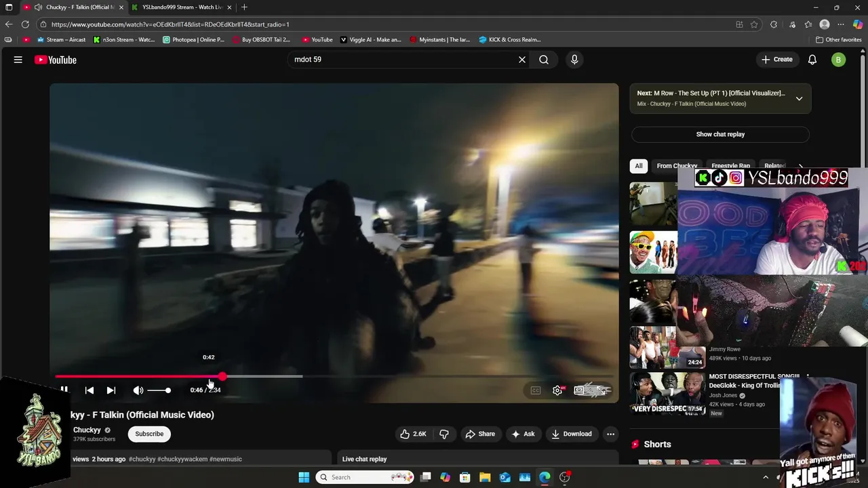Open the Photopea bookmark
Screen dimensions: 868x488
pyautogui.click(x=193, y=39)
